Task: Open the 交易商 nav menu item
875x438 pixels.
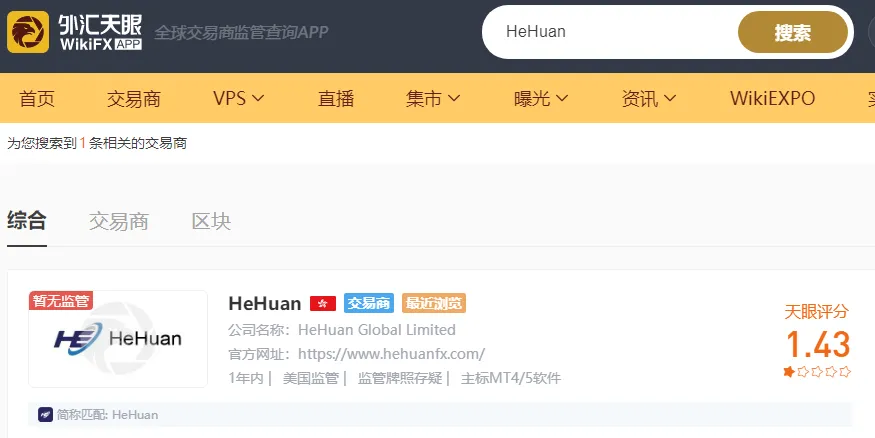Action: pyautogui.click(x=134, y=98)
